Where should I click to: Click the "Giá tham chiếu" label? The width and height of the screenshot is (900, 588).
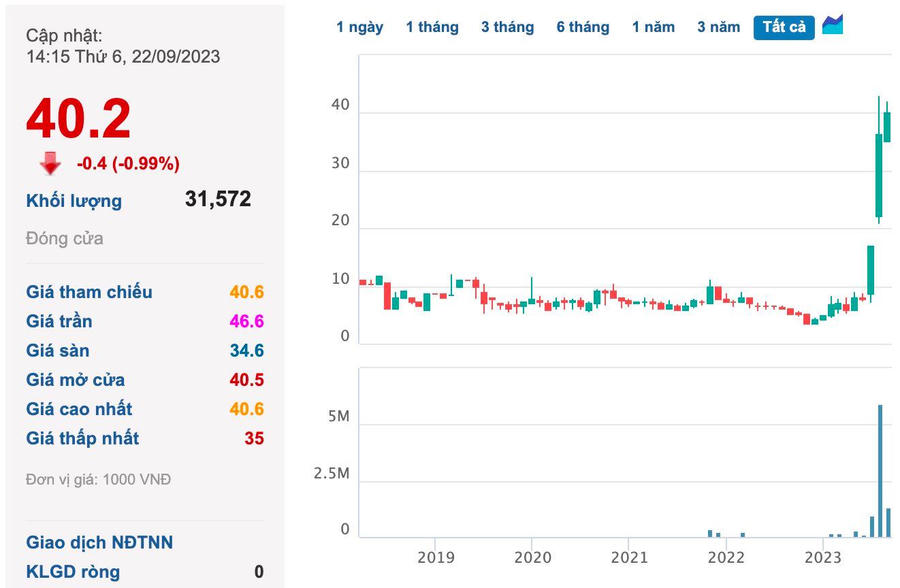pyautogui.click(x=89, y=292)
